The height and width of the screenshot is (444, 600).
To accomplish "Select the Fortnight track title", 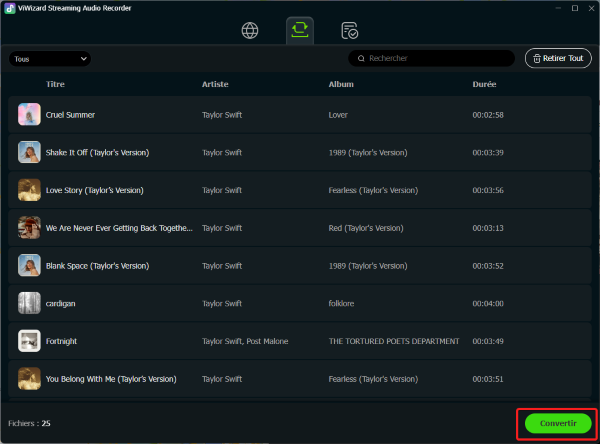I will (x=61, y=341).
